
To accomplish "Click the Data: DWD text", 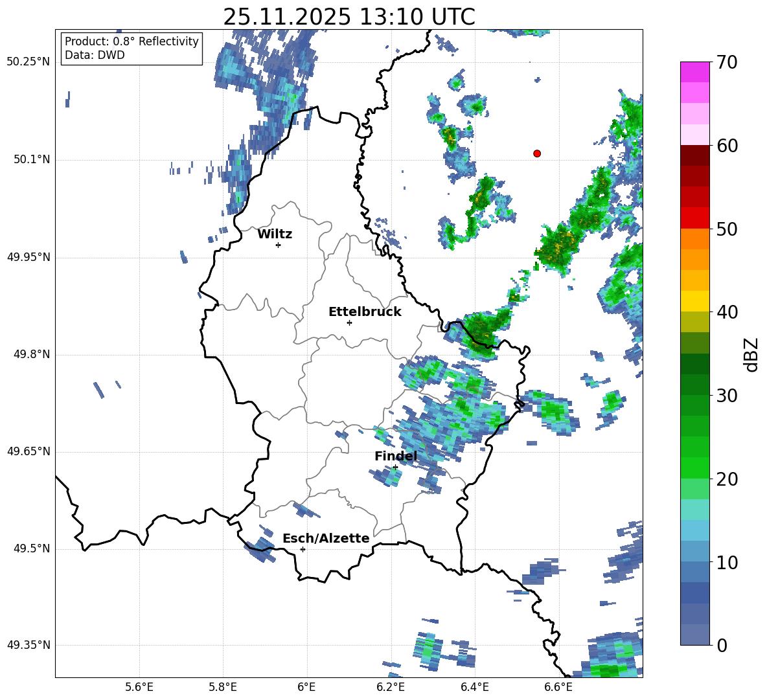I will click(x=95, y=55).
